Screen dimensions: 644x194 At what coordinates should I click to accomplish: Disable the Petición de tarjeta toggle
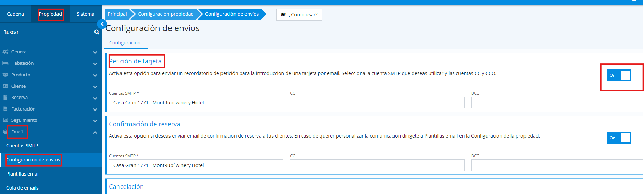[x=619, y=75]
